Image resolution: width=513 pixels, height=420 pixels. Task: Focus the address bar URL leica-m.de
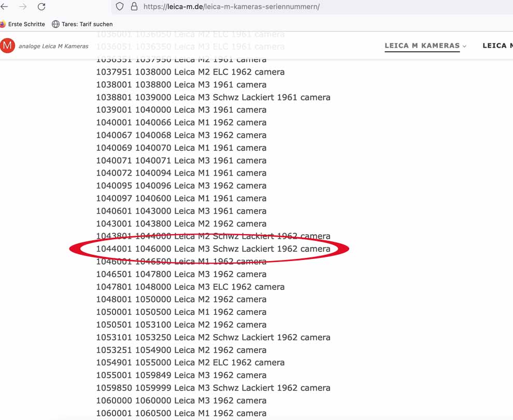pos(231,7)
